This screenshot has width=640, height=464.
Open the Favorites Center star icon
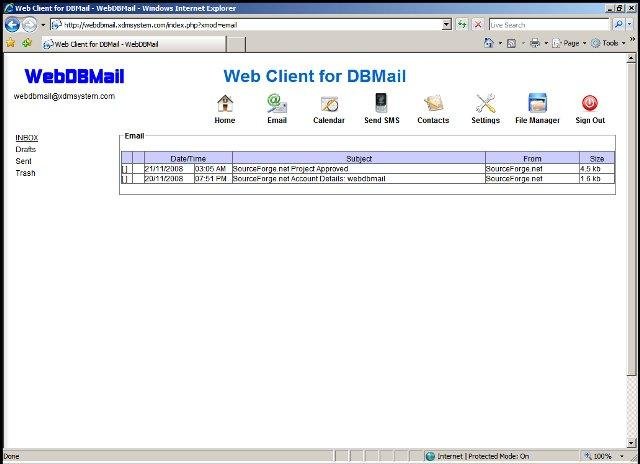pyautogui.click(x=11, y=43)
